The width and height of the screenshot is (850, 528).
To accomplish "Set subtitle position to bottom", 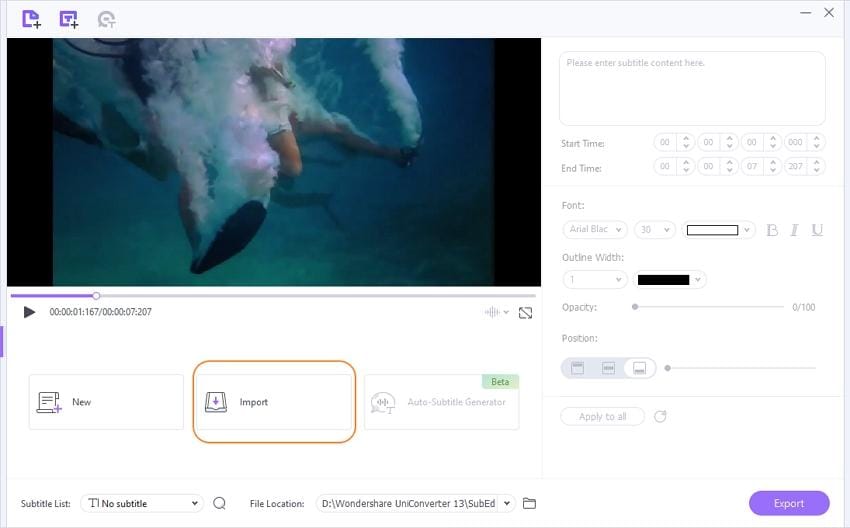I will [x=640, y=368].
